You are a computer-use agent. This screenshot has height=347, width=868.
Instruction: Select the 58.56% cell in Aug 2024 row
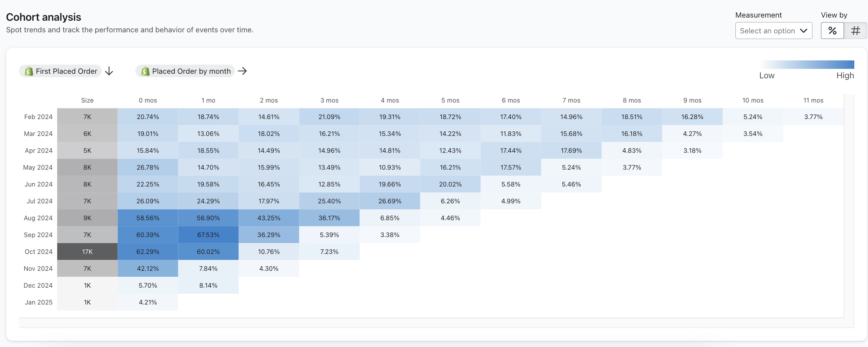point(148,218)
